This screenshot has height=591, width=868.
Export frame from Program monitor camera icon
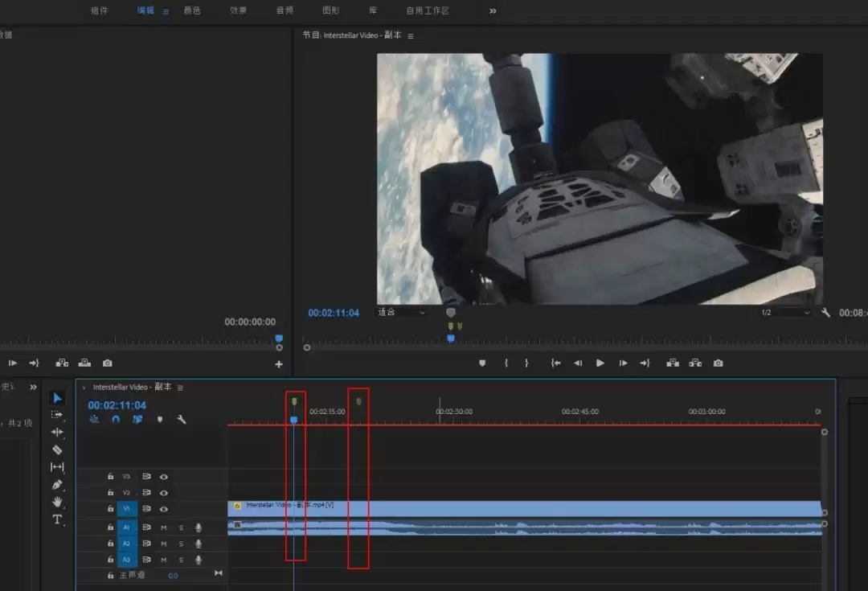point(718,363)
